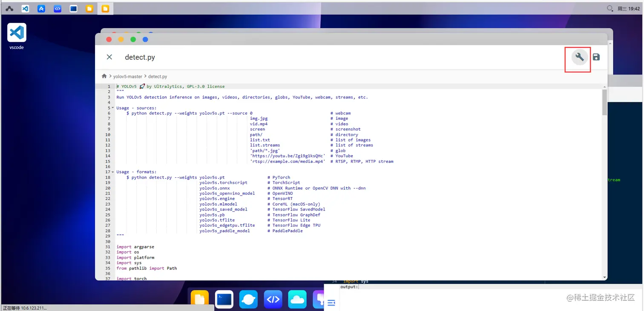The height and width of the screenshot is (311, 644).
Task: Click the rtsp://example.com/media.mp4 string
Action: tap(288, 161)
